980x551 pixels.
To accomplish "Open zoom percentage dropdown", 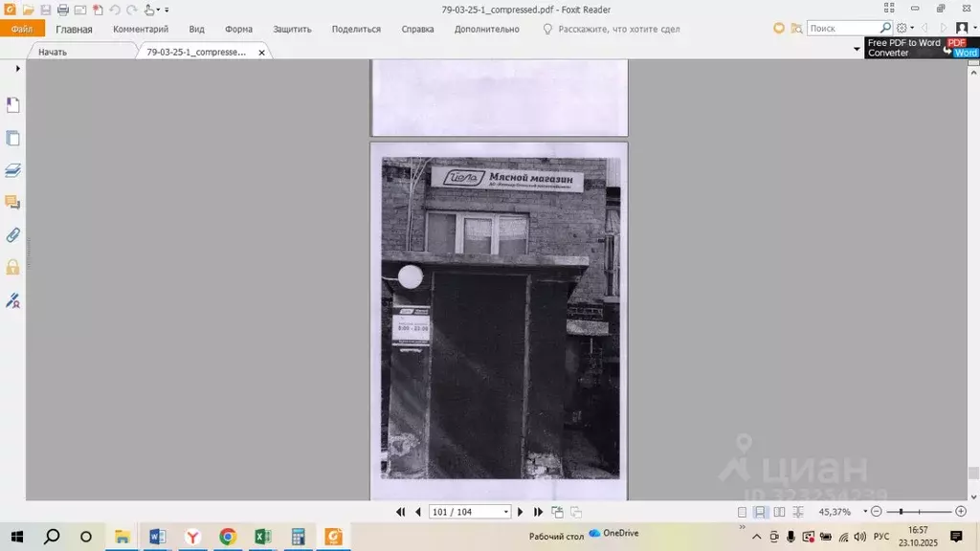I will 865,513.
